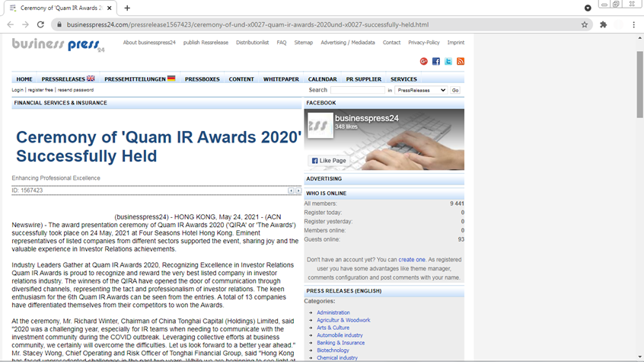The width and height of the screenshot is (644, 362).
Task: Click the Sitemap link
Action: click(x=304, y=43)
